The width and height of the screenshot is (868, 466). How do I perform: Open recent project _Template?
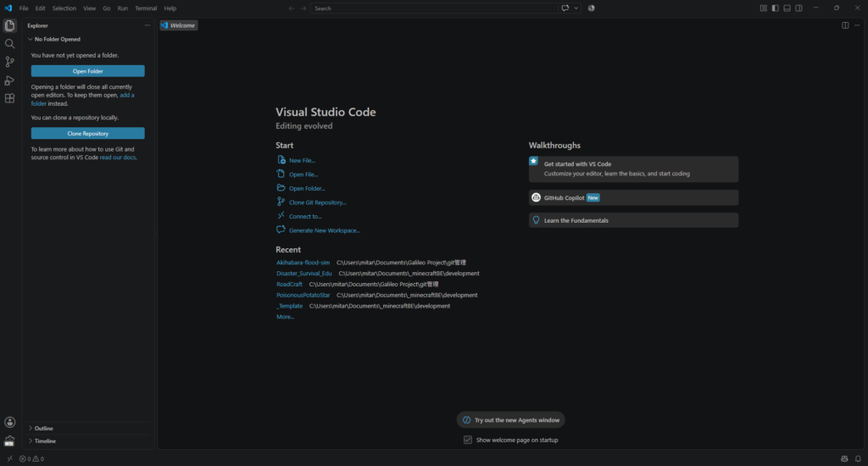(x=290, y=306)
